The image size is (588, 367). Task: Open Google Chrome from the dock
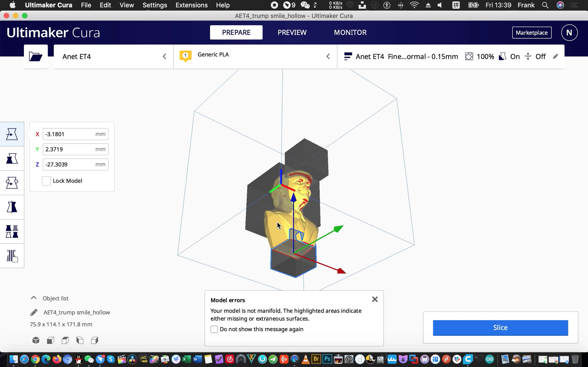[x=35, y=359]
